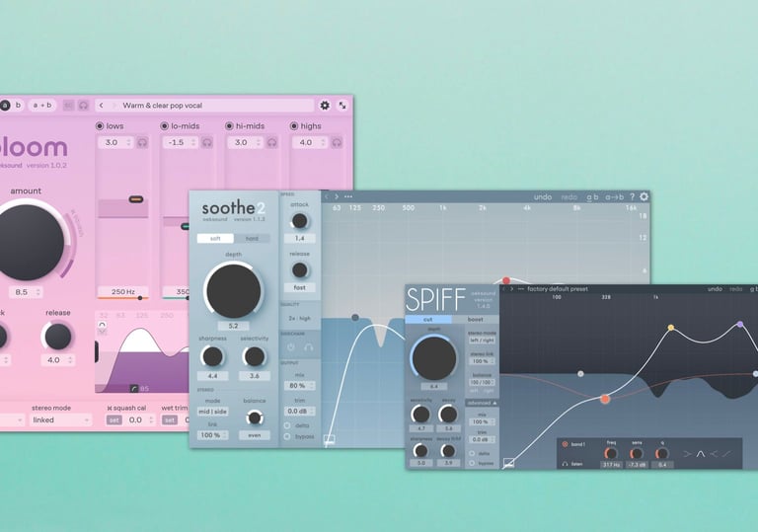The image size is (758, 532).
Task: Open spiff stereo mode left / right dropdown
Action: click(482, 341)
